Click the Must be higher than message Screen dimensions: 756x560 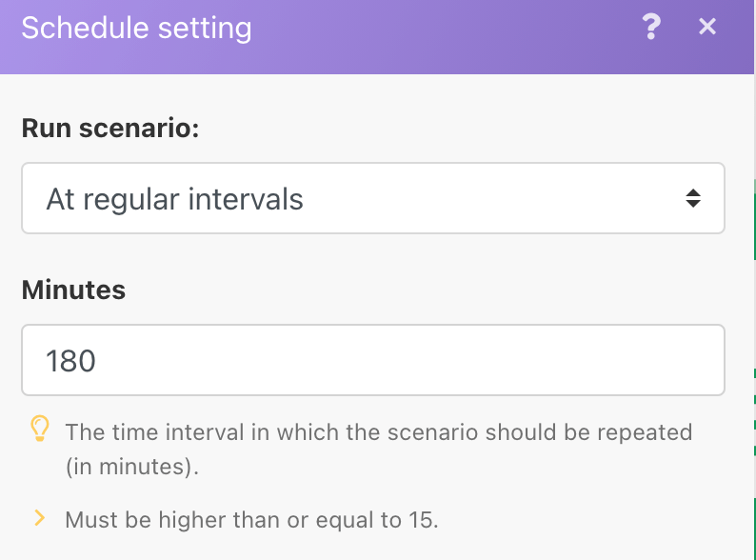click(251, 520)
